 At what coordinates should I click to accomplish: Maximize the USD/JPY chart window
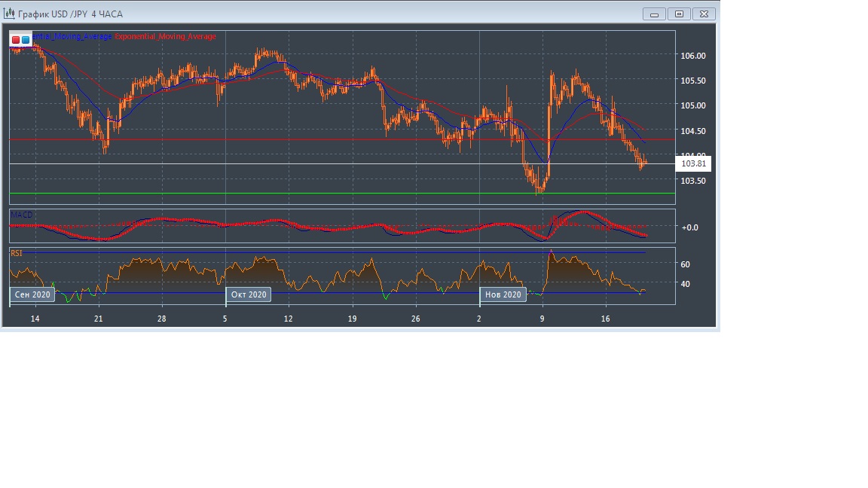[x=679, y=14]
